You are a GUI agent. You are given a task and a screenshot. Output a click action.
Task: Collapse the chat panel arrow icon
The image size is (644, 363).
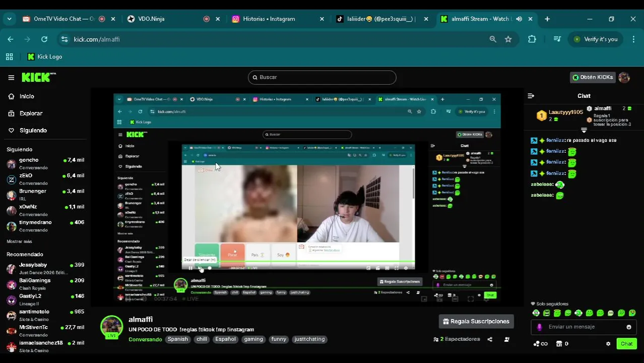pos(531,96)
